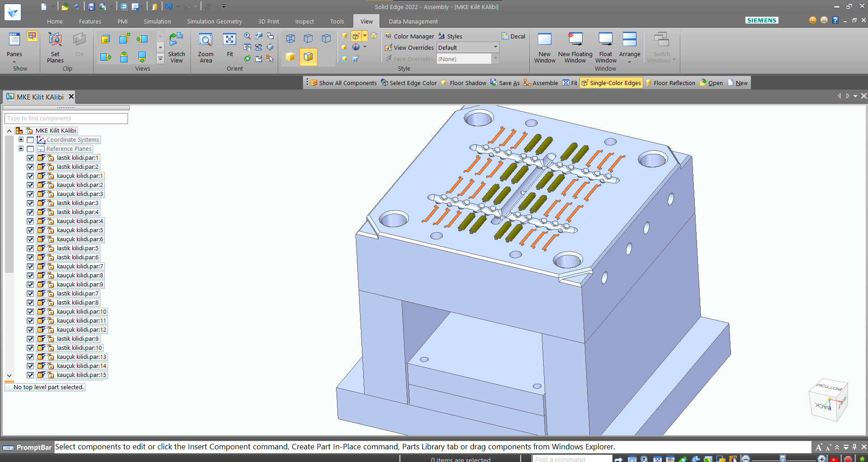The width and height of the screenshot is (868, 462).
Task: Toggle kauçuk kilidi.par:7 checkbox
Action: coord(30,267)
